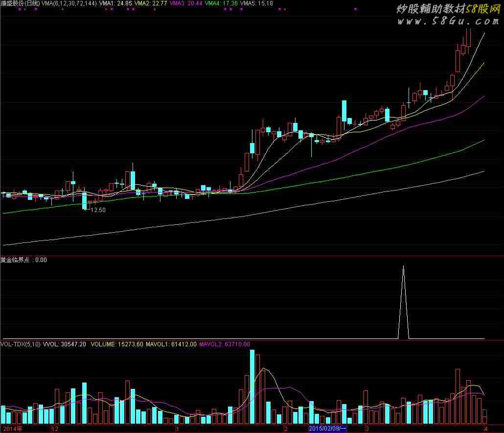
Task: Click the VVOL: 30547.20 value
Action: [64, 344]
